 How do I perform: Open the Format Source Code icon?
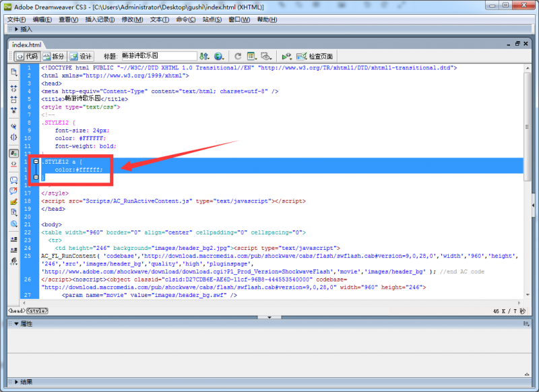click(13, 261)
